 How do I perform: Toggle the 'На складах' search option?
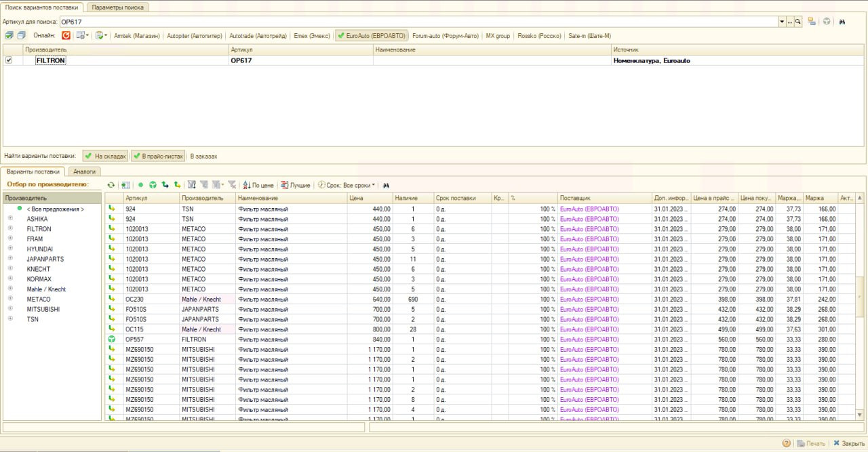pyautogui.click(x=105, y=156)
